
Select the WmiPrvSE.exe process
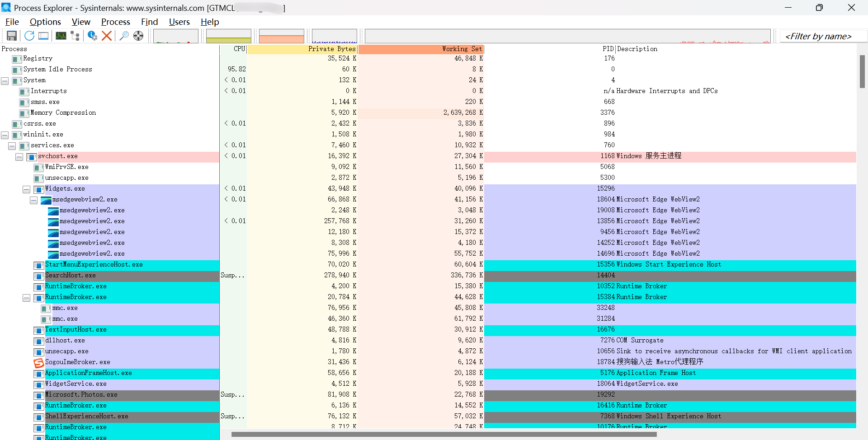[428, 167]
